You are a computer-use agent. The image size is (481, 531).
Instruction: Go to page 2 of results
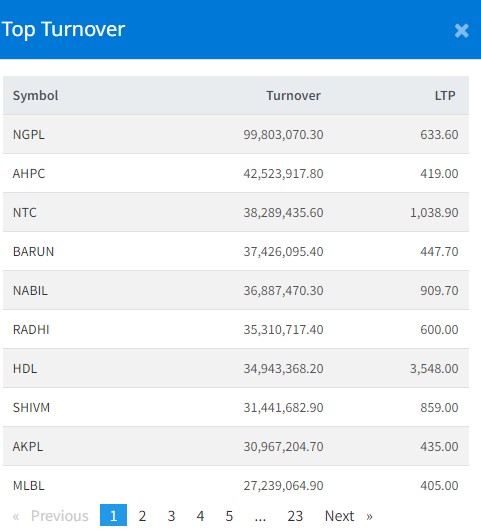click(142, 516)
